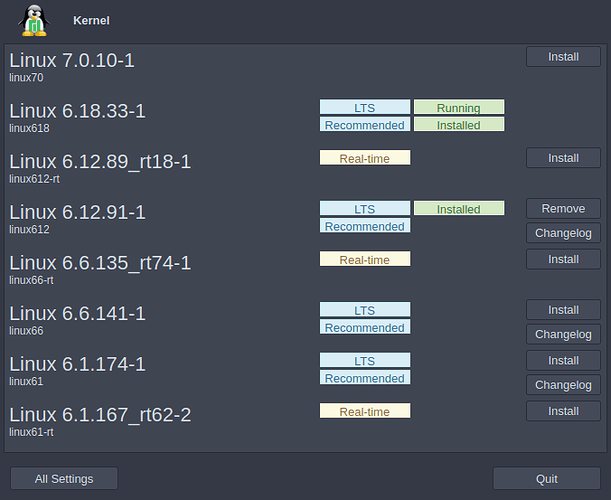Select the Linux 6.6.135_rt74-1 title

tap(100, 263)
